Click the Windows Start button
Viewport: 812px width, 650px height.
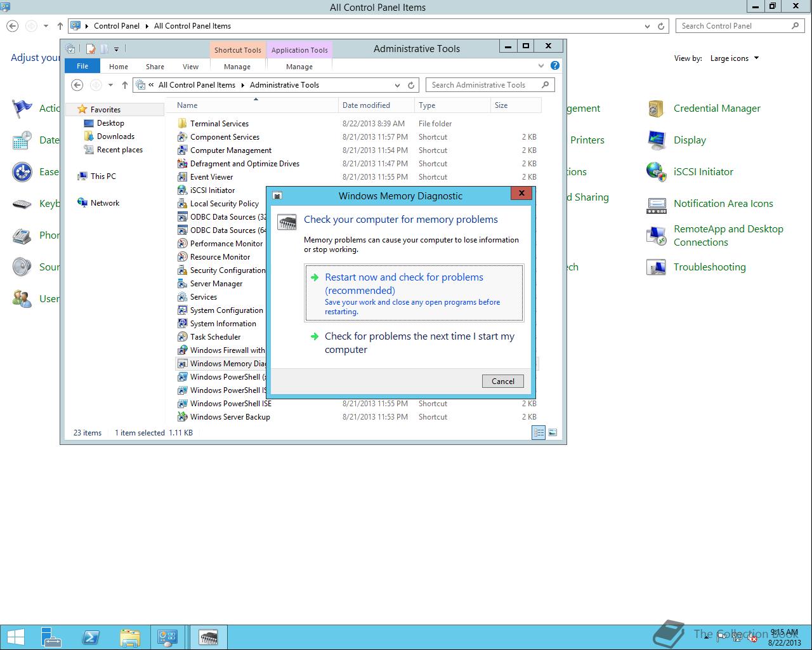[x=15, y=637]
